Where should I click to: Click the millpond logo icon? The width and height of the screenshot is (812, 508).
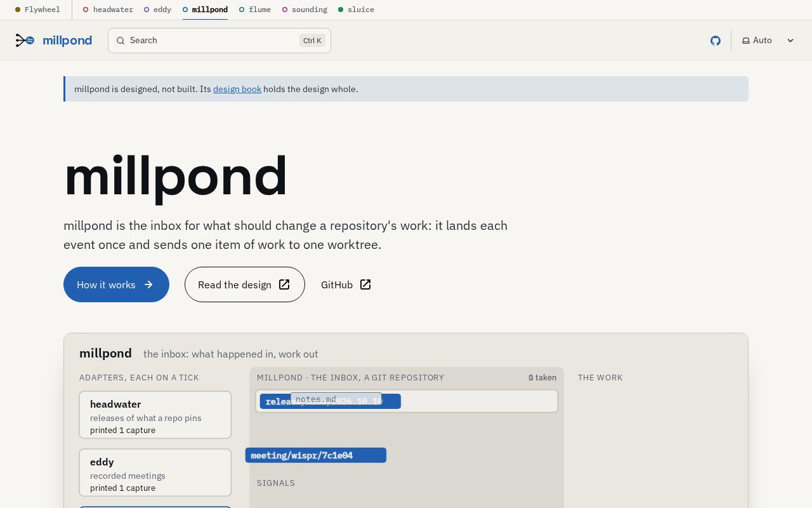(x=25, y=41)
